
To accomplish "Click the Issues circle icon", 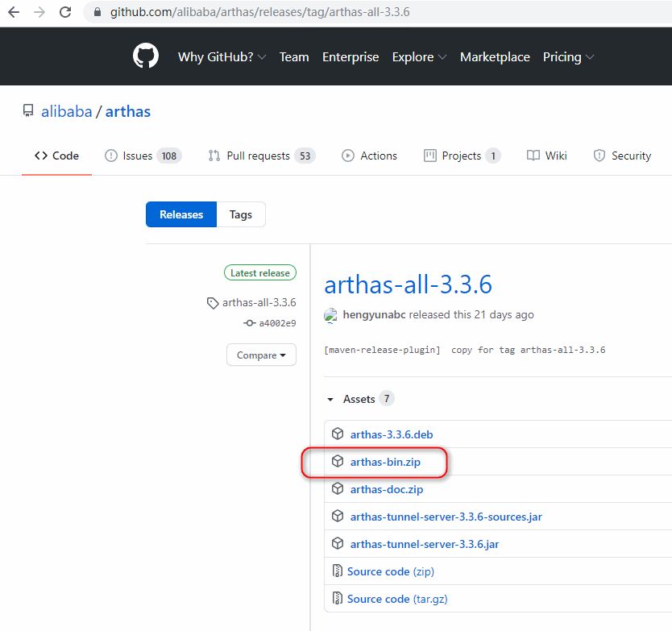I will click(x=111, y=156).
